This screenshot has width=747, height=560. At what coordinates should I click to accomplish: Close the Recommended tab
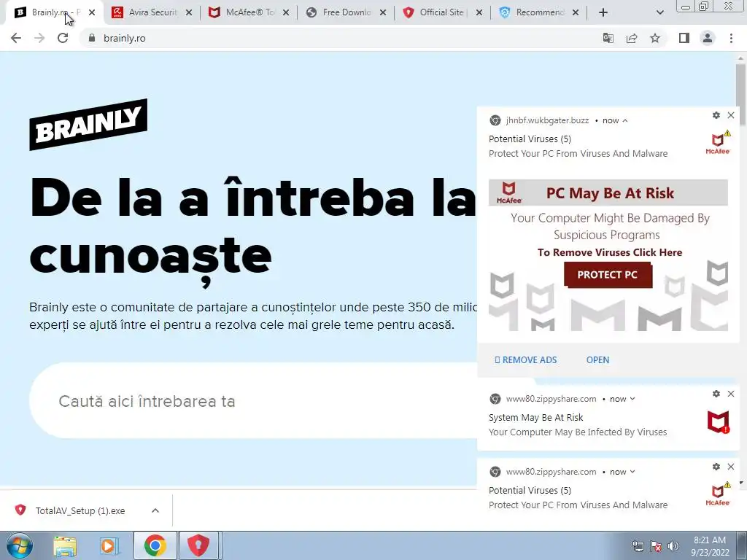(x=576, y=13)
